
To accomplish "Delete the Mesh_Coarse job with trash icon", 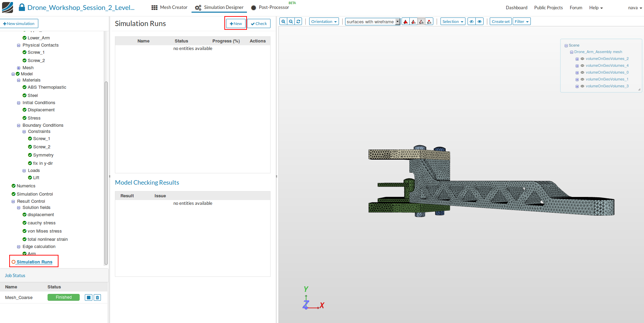I will (x=97, y=297).
